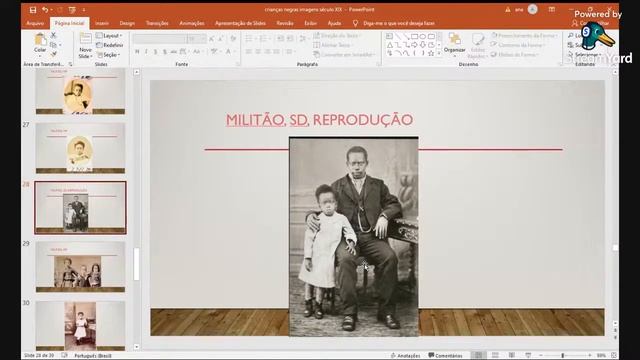Click the zoom out minus button
Viewport: 640px width, 360px height.
click(541, 356)
